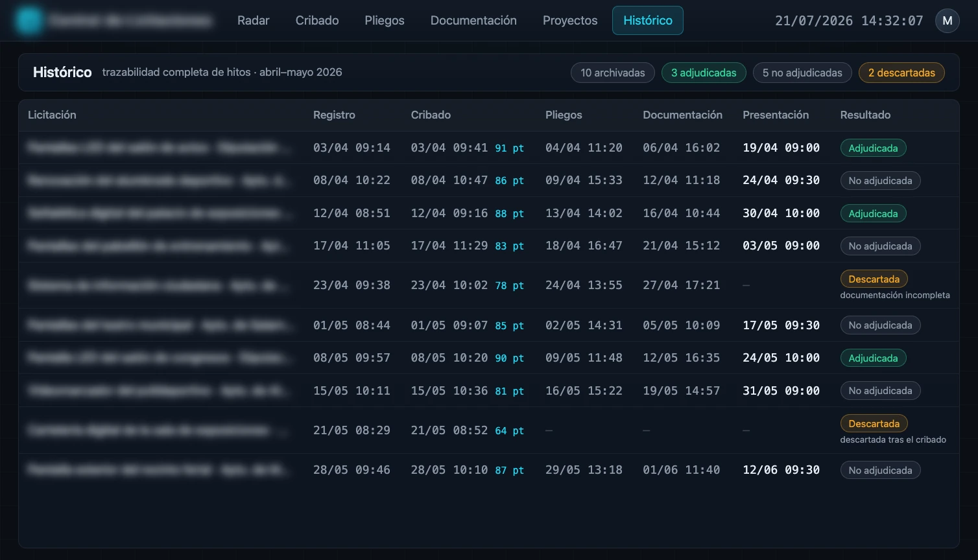This screenshot has height=560, width=978.
Task: Click the No adjudicada badge in the 17/05 09:30 row
Action: pyautogui.click(x=880, y=325)
